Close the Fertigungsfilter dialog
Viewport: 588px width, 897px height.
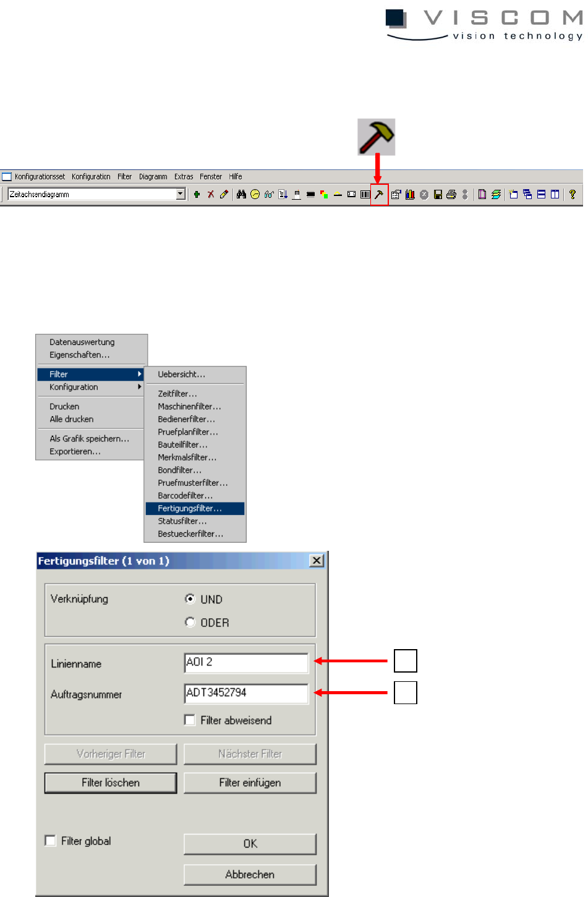[317, 561]
